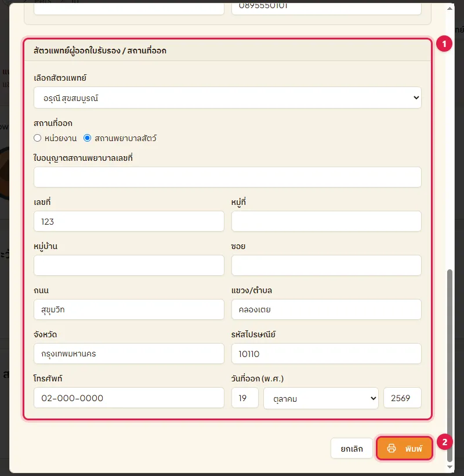Click the ยกเลิก button

(351, 448)
